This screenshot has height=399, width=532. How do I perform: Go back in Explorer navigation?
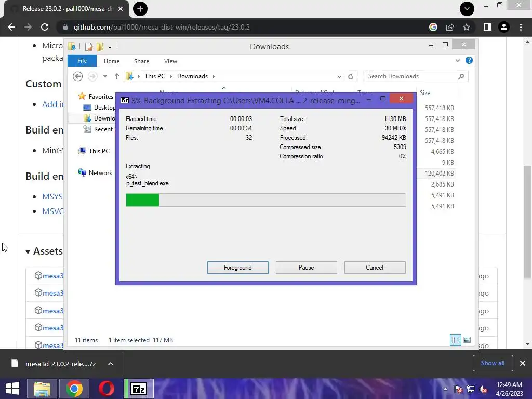(78, 76)
